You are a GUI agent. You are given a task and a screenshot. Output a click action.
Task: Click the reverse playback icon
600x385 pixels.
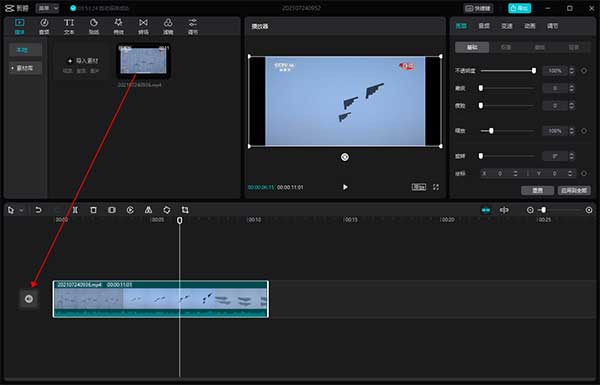[x=130, y=210]
